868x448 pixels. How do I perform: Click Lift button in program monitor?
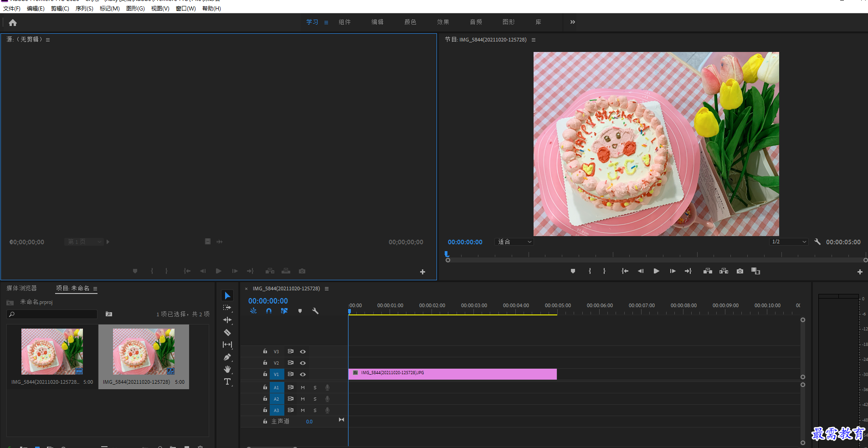coord(708,271)
